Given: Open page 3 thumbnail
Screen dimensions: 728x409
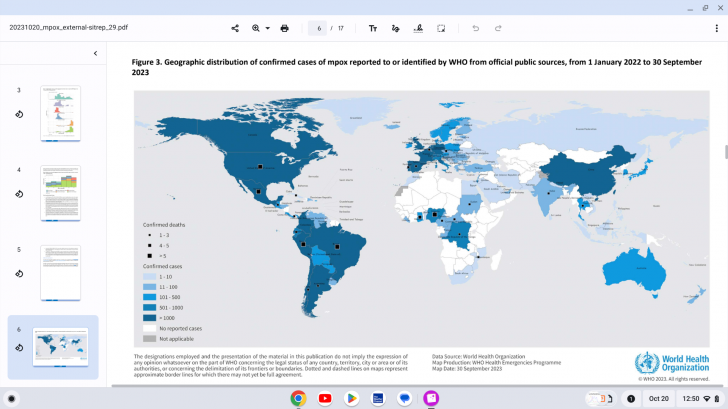Looking at the screenshot, I should coord(60,113).
